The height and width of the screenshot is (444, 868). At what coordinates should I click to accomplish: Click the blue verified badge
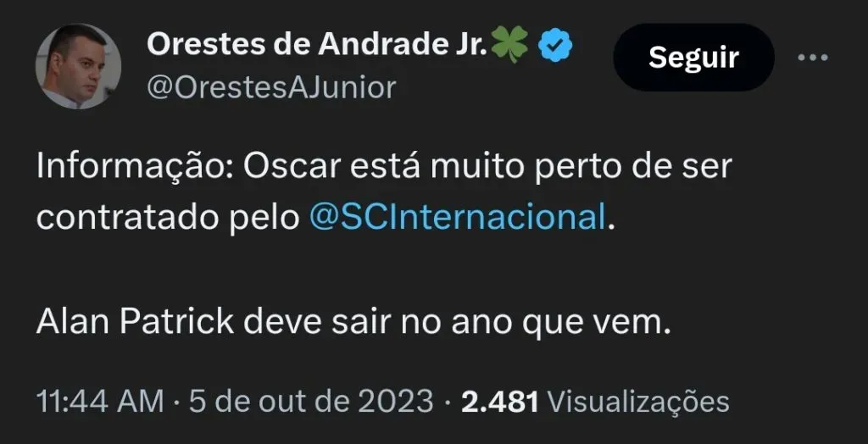coord(555,46)
